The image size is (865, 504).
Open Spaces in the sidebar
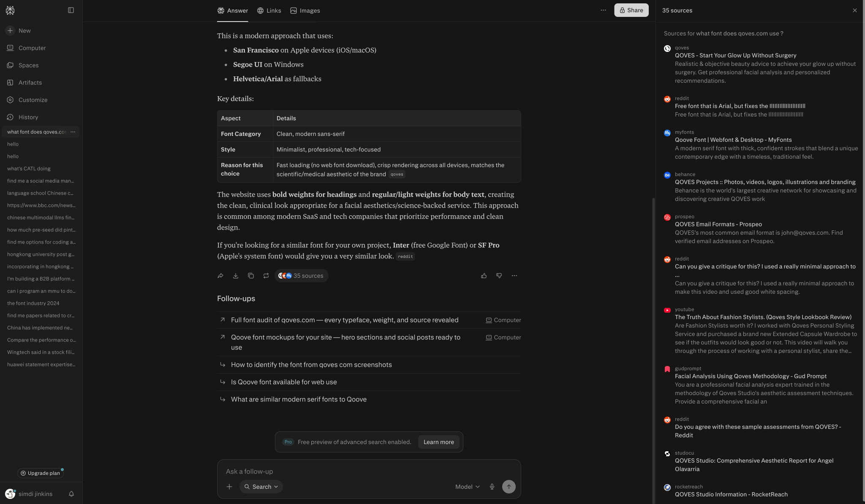23,65
